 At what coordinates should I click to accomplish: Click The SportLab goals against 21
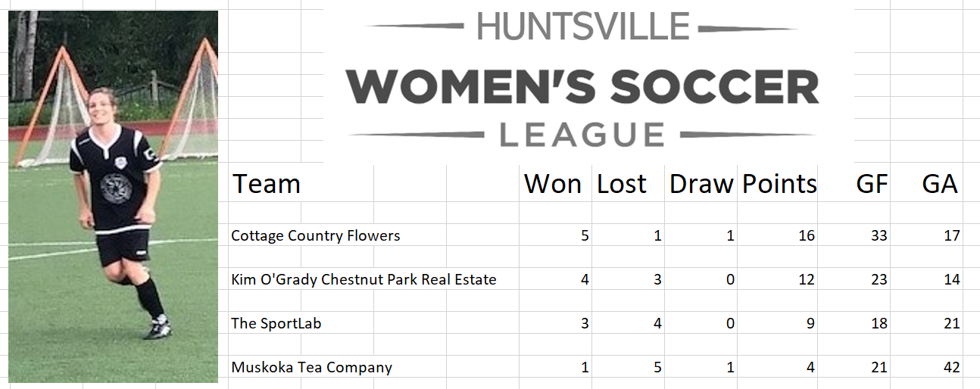coord(952,323)
